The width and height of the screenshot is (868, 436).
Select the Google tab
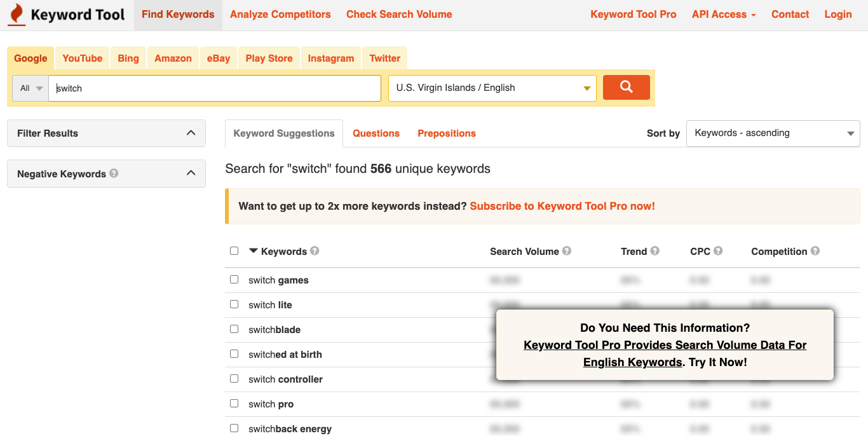click(x=31, y=58)
